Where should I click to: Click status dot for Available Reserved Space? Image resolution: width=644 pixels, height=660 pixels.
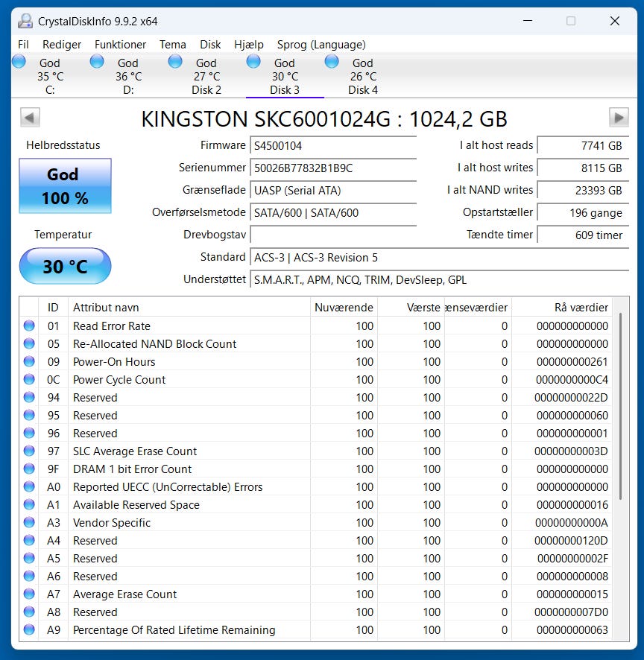[x=29, y=504]
